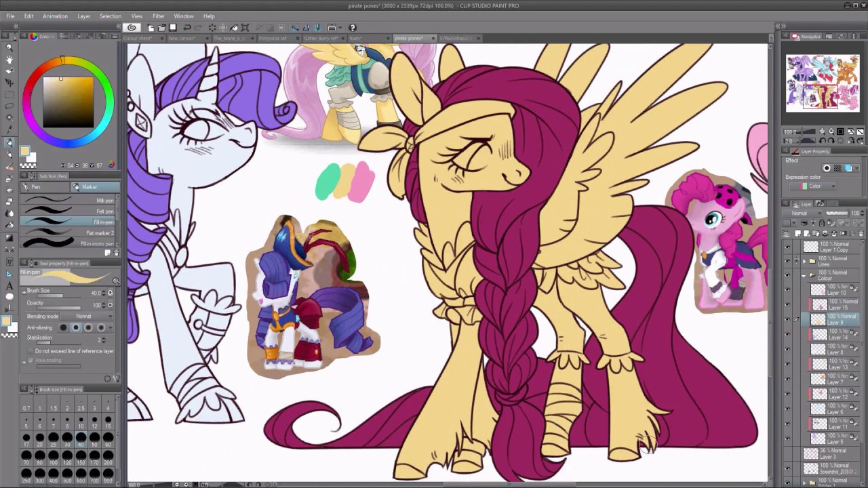Screen dimensions: 868x488
Task: Hide Layer 14 with its eye icon
Action: coord(787,333)
